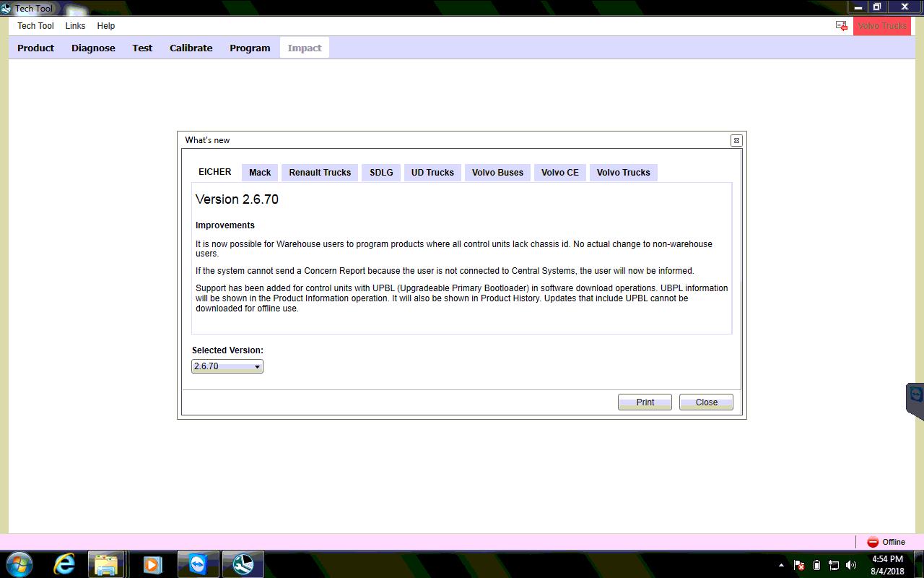Switch to TeamViewer in the taskbar
The width and height of the screenshot is (924, 578).
tap(198, 564)
